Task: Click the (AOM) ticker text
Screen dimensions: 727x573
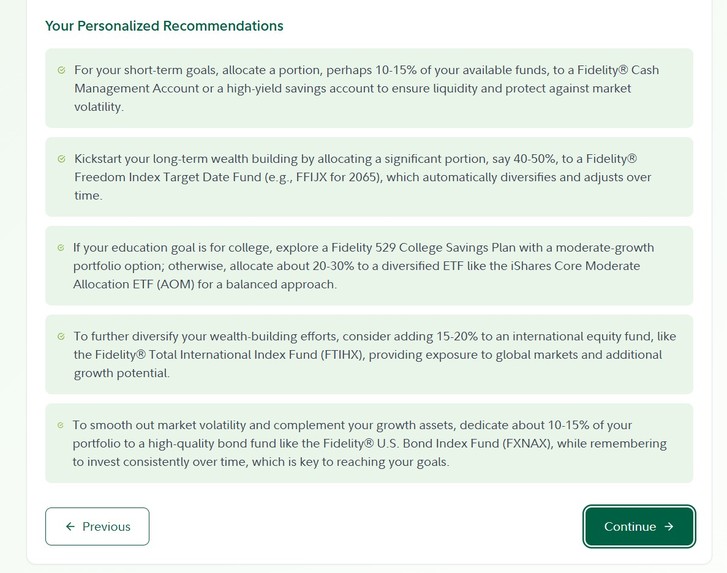Action: pyautogui.click(x=175, y=284)
